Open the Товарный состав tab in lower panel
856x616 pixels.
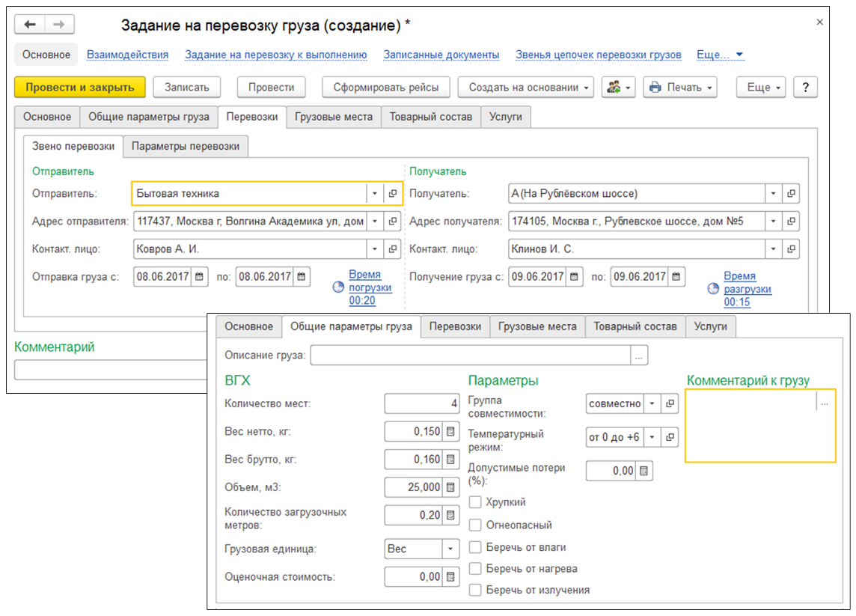pyautogui.click(x=635, y=326)
